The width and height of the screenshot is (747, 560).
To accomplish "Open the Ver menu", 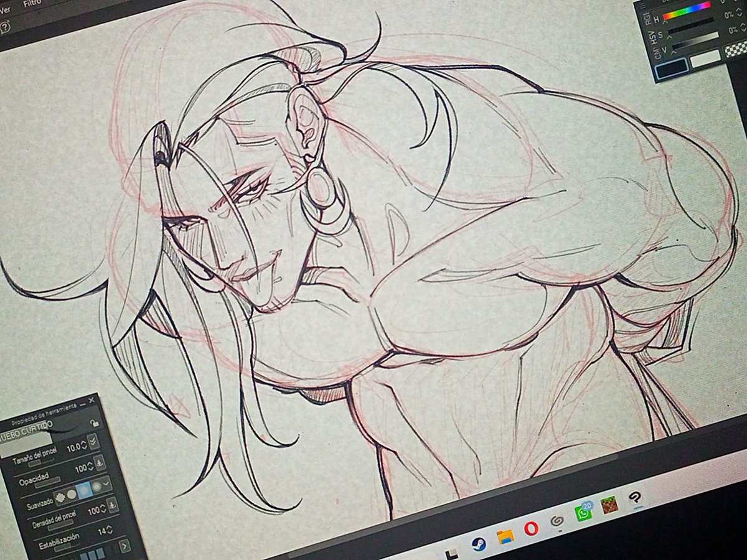I will (x=4, y=11).
